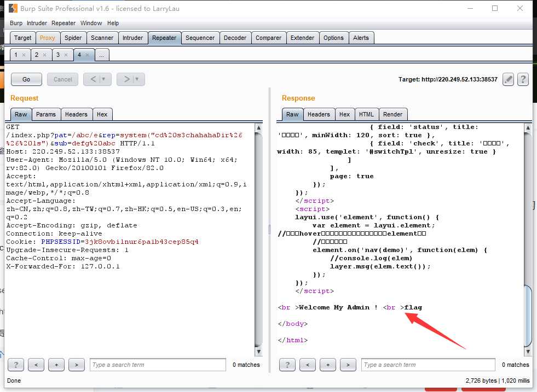Click request search help question mark button
This screenshot has width=537, height=392.
[16, 365]
